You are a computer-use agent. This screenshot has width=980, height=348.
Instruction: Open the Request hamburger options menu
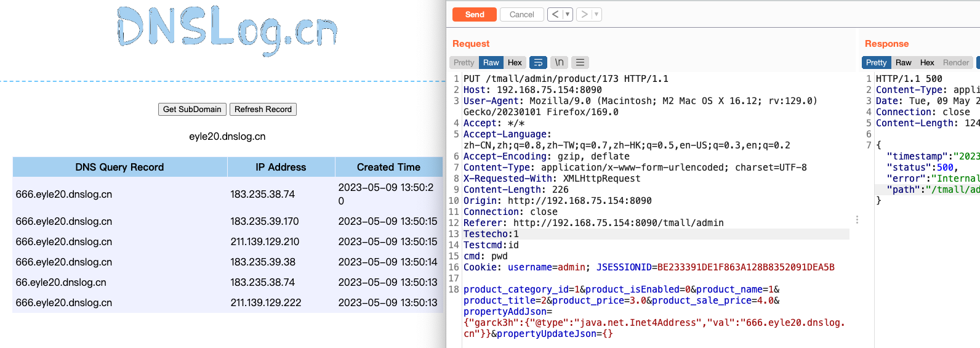click(x=580, y=62)
